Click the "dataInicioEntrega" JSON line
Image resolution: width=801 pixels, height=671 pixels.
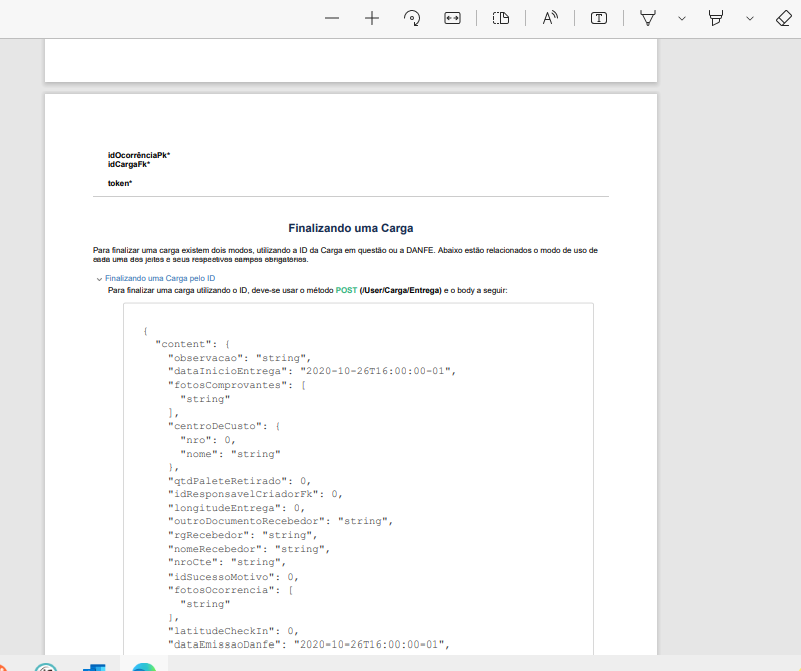pos(312,371)
